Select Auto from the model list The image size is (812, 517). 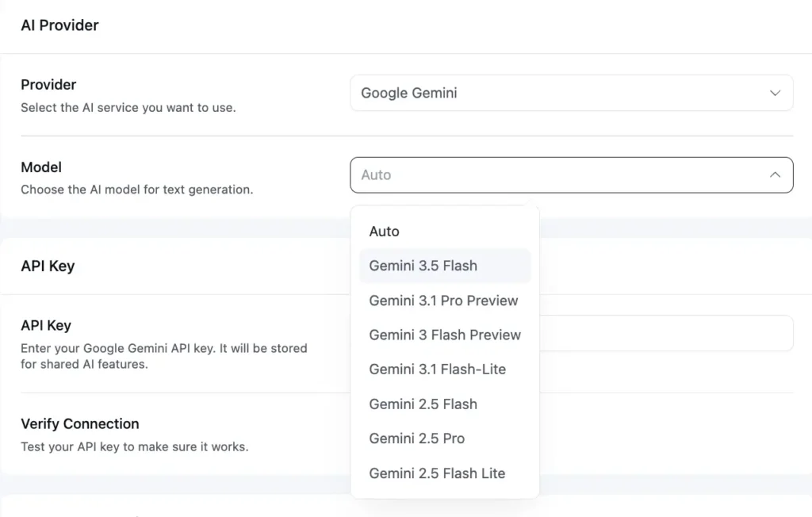[445, 232]
